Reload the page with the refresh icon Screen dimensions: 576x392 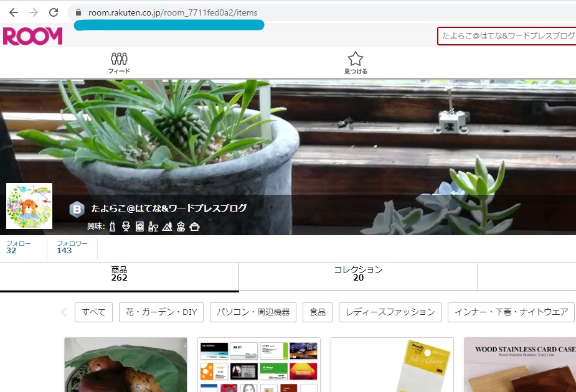(x=54, y=12)
